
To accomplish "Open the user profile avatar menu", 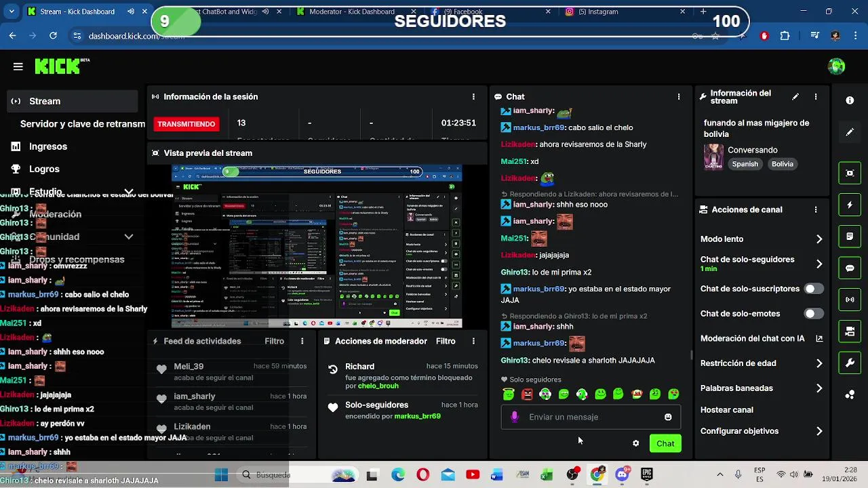I will coord(837,66).
